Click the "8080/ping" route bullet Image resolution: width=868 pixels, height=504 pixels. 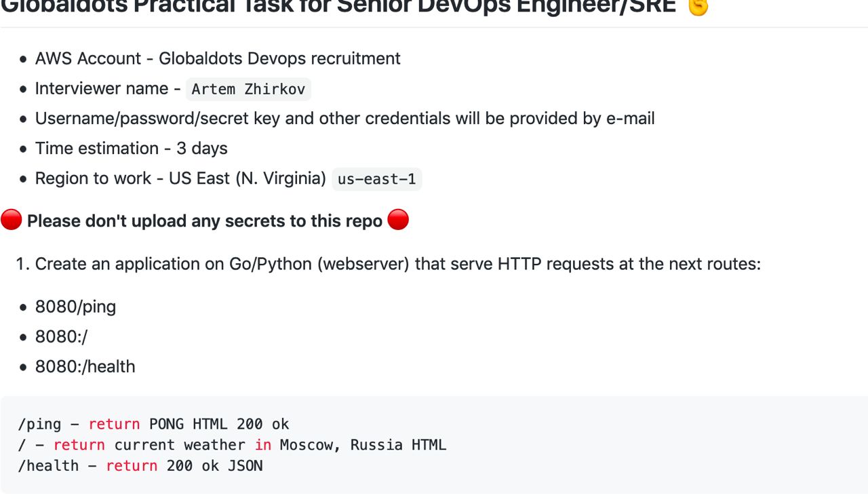(75, 307)
